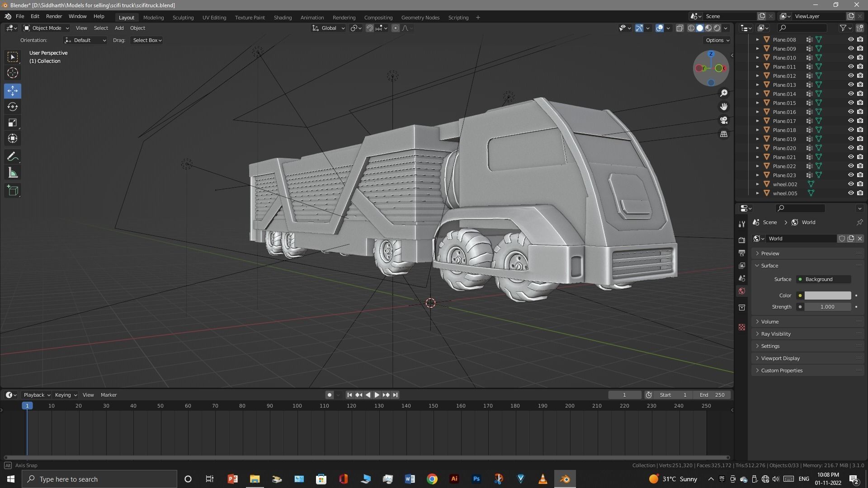Click the World name field

802,239
